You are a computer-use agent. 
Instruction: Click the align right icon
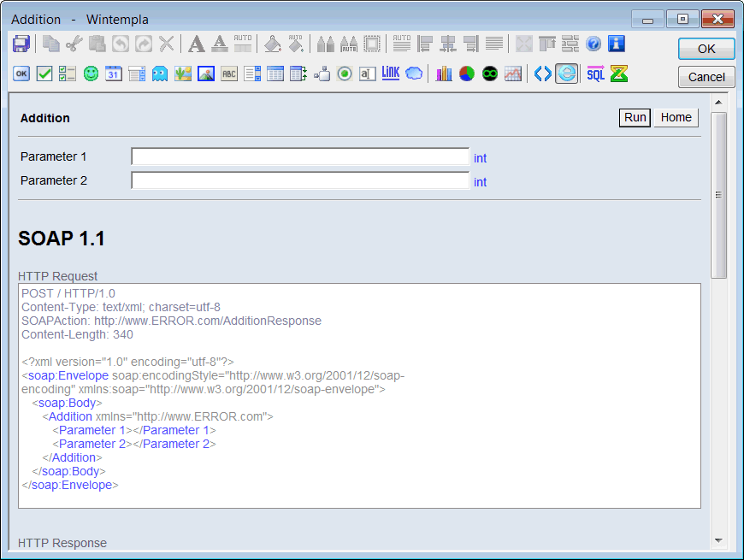[470, 44]
